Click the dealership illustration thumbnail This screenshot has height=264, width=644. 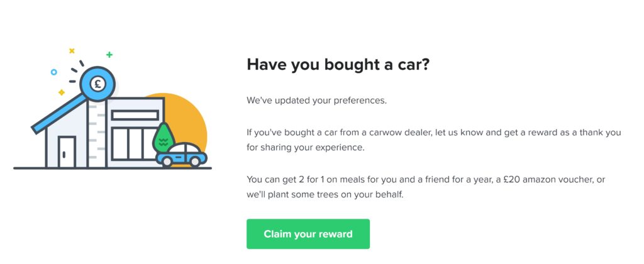tap(112, 109)
